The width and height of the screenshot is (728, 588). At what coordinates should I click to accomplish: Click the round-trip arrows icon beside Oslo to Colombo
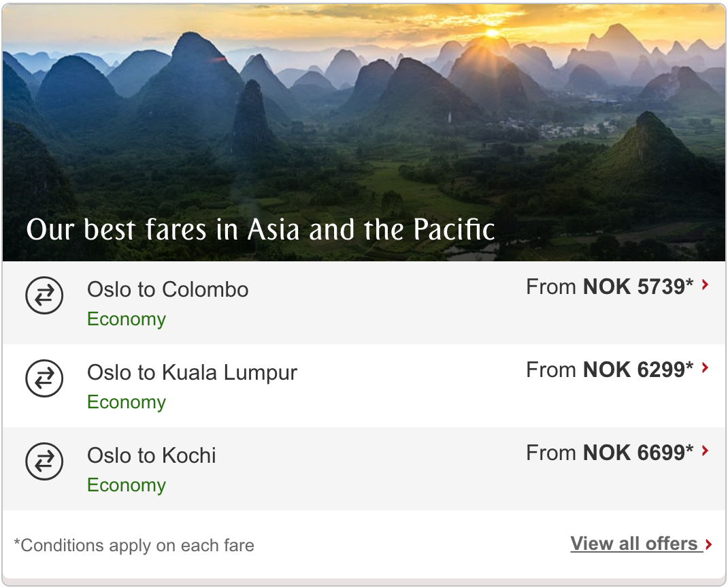[x=44, y=295]
